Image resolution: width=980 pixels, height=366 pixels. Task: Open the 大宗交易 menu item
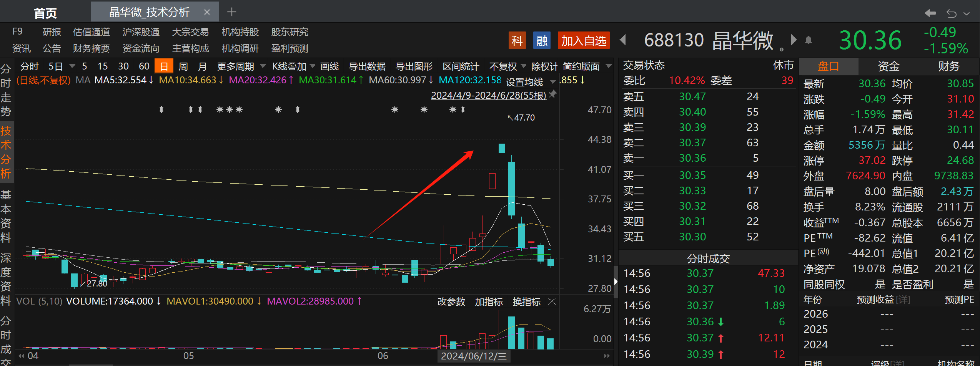coord(190,32)
